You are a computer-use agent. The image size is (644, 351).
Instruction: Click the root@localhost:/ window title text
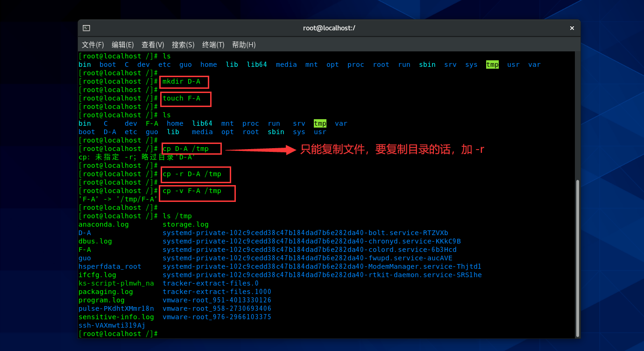coord(329,28)
